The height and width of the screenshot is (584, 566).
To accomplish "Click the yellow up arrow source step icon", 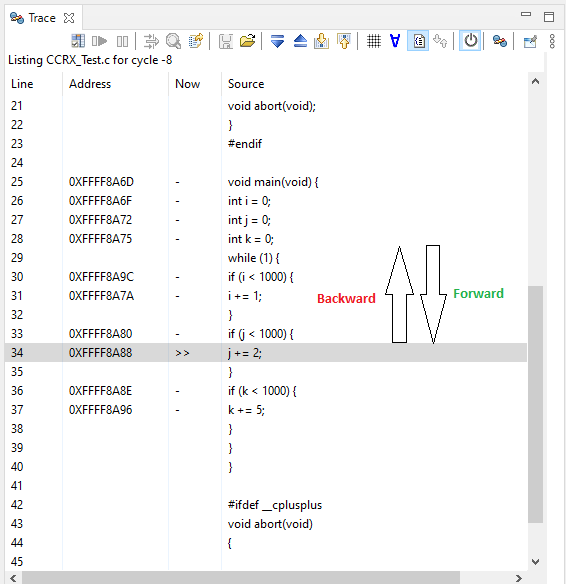I will [x=344, y=41].
